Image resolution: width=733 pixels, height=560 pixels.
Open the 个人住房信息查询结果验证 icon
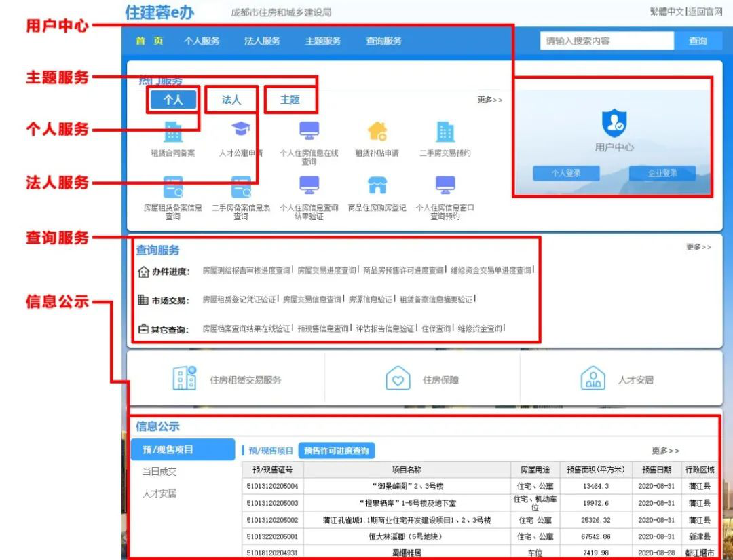pyautogui.click(x=309, y=185)
